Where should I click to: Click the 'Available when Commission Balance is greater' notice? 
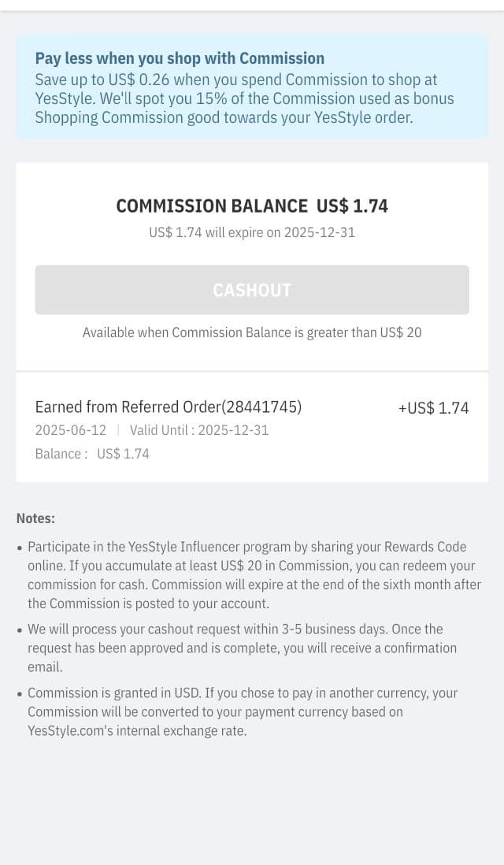pyautogui.click(x=252, y=332)
